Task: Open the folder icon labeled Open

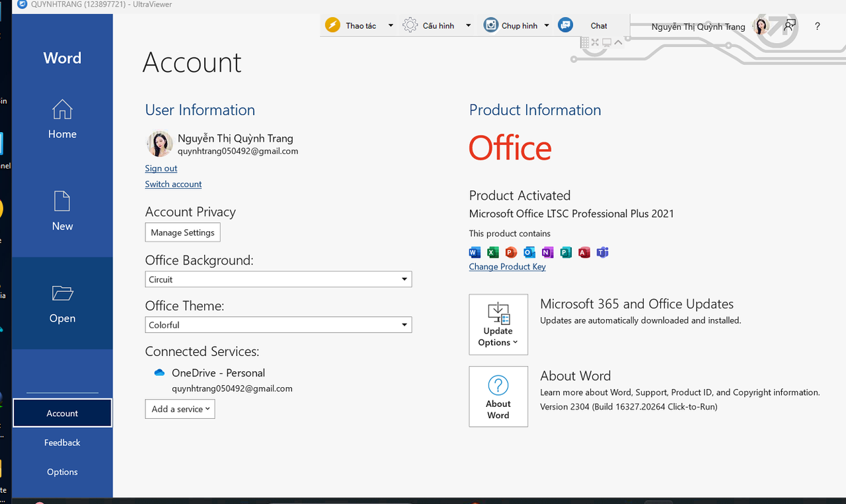Action: pyautogui.click(x=62, y=293)
